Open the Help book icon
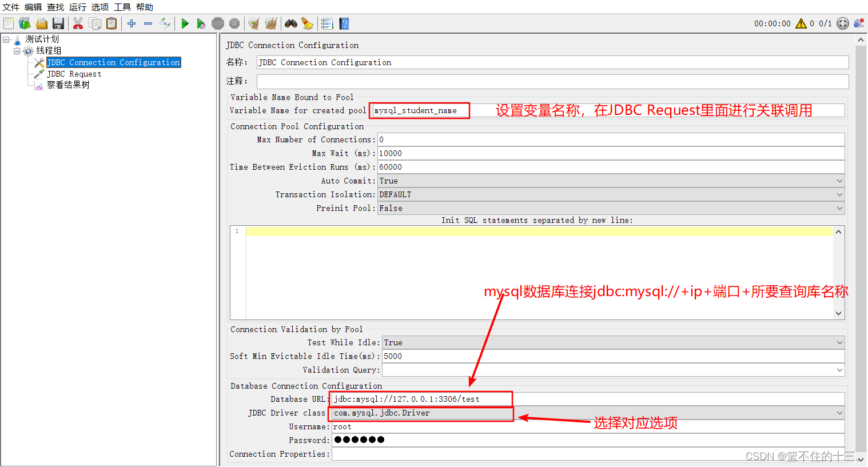The image size is (868, 467). click(x=344, y=23)
